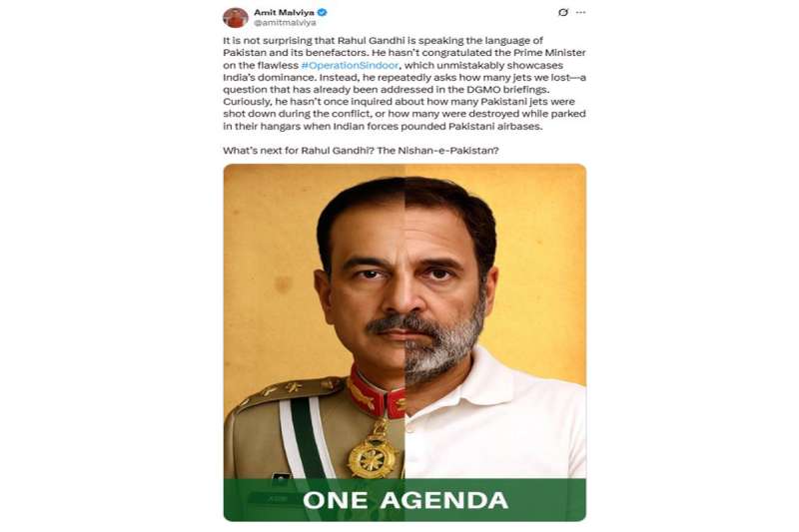Screen dimensions: 799x532
Task: Open the Amit Malviya display name link
Action: 284,12
